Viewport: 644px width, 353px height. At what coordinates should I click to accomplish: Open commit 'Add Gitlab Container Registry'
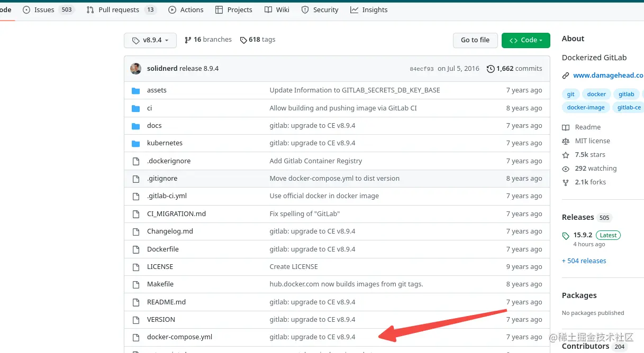pos(316,161)
